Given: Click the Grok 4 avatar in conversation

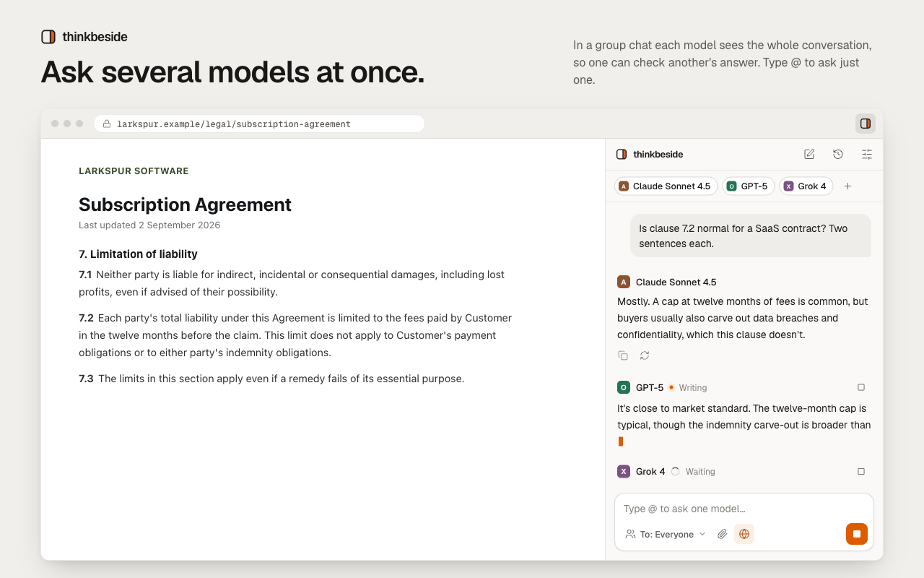Looking at the screenshot, I should tap(624, 471).
